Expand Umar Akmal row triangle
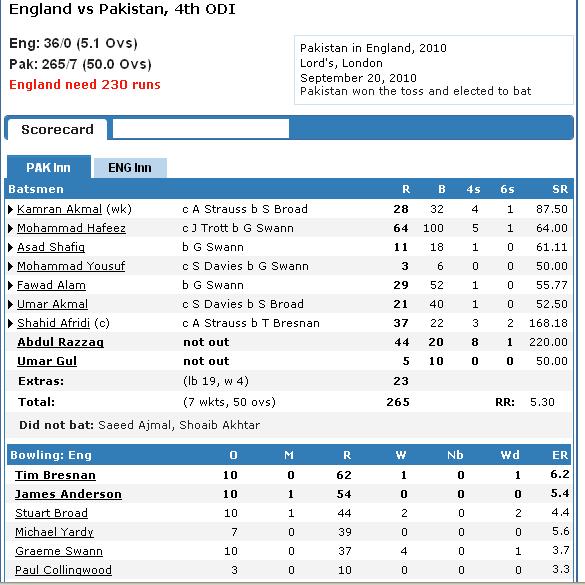Screen dimensions: 585x585 (11, 304)
